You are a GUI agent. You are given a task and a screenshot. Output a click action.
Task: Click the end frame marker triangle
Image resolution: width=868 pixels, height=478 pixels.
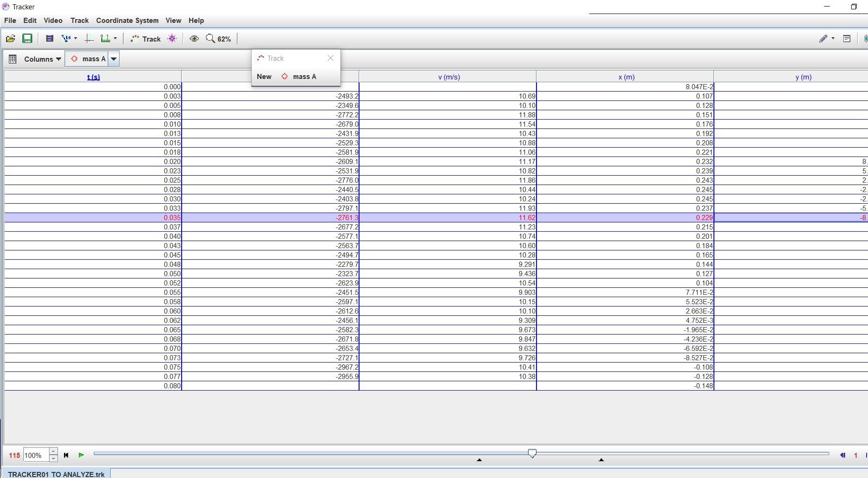pos(601,460)
